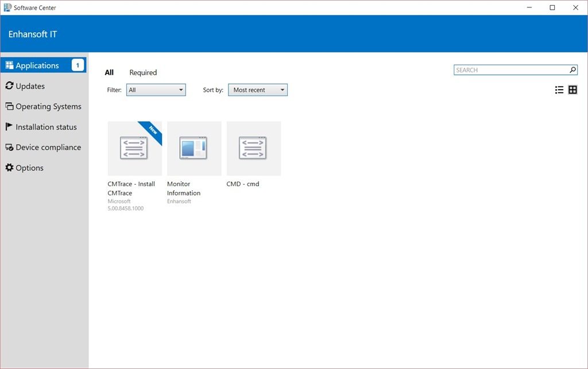Close the Software Center window
Screen dimensions: 588x369
click(575, 7)
